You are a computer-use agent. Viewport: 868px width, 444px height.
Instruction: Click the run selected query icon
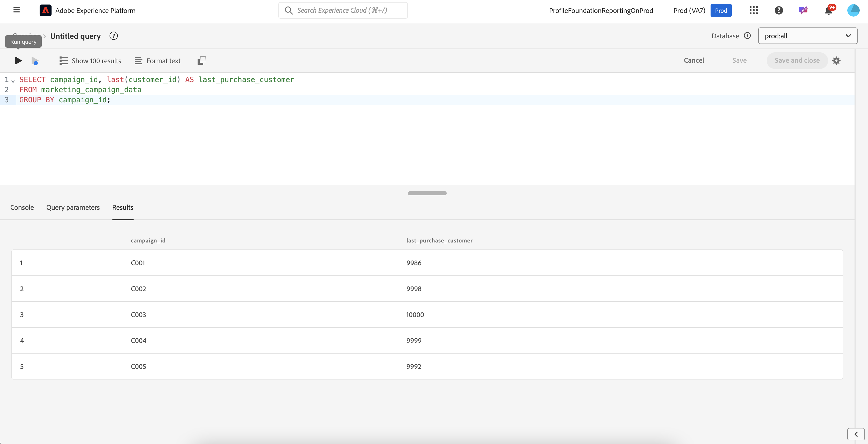(35, 61)
